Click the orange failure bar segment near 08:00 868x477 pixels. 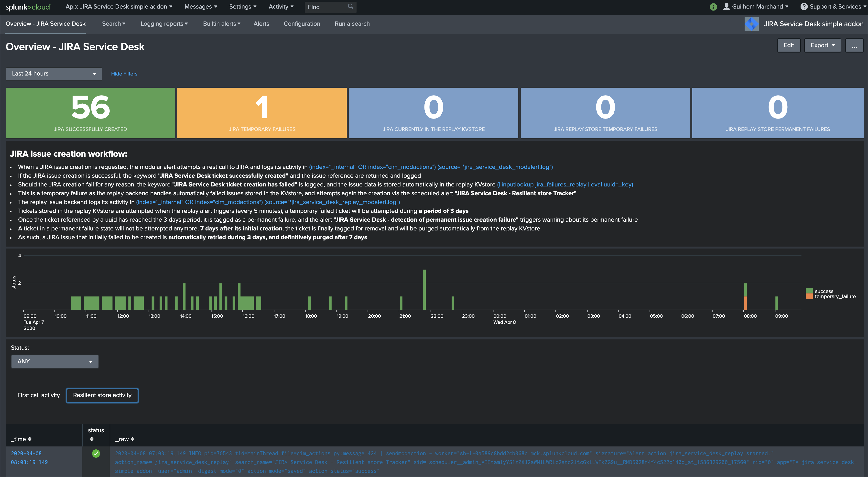point(745,303)
